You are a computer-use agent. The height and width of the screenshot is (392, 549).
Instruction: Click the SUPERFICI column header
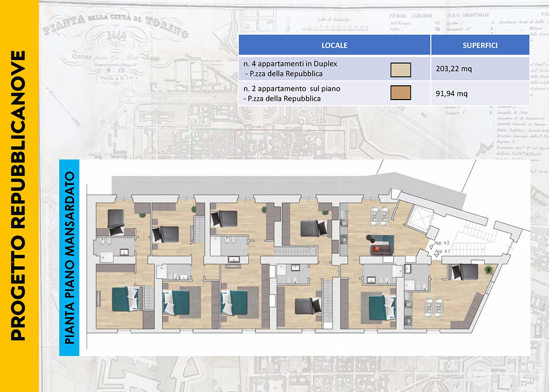[479, 46]
